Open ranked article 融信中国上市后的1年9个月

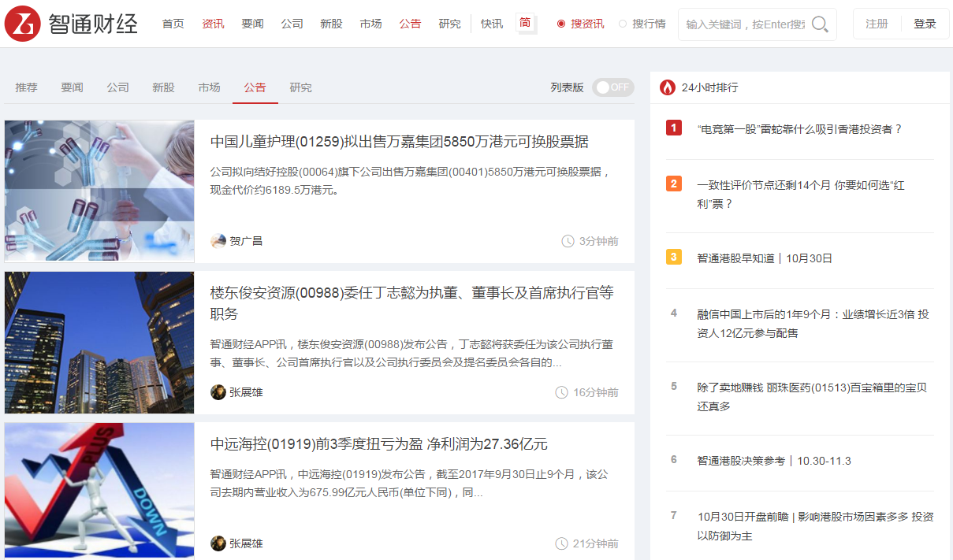[813, 324]
